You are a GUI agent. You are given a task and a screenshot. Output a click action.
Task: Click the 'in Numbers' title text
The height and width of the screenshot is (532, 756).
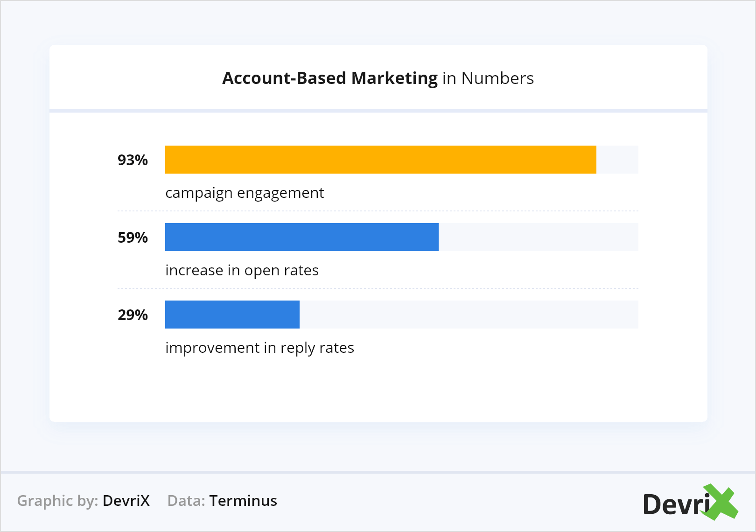[x=488, y=78]
